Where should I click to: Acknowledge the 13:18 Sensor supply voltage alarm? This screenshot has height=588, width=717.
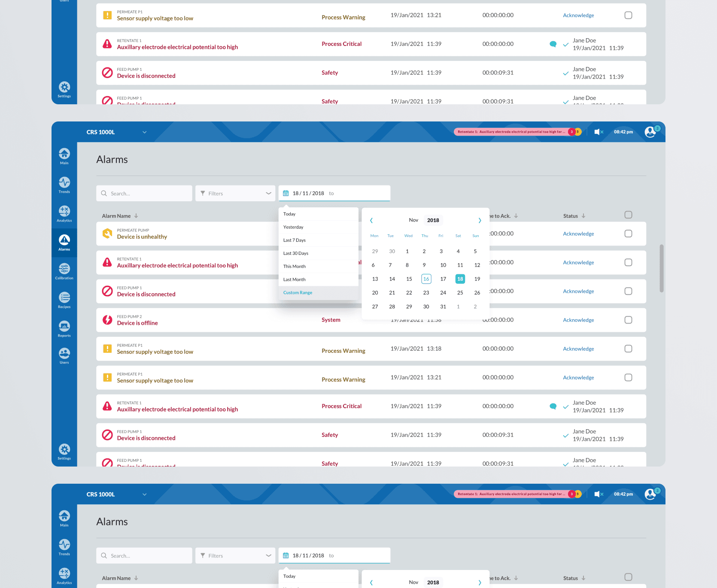(x=578, y=349)
